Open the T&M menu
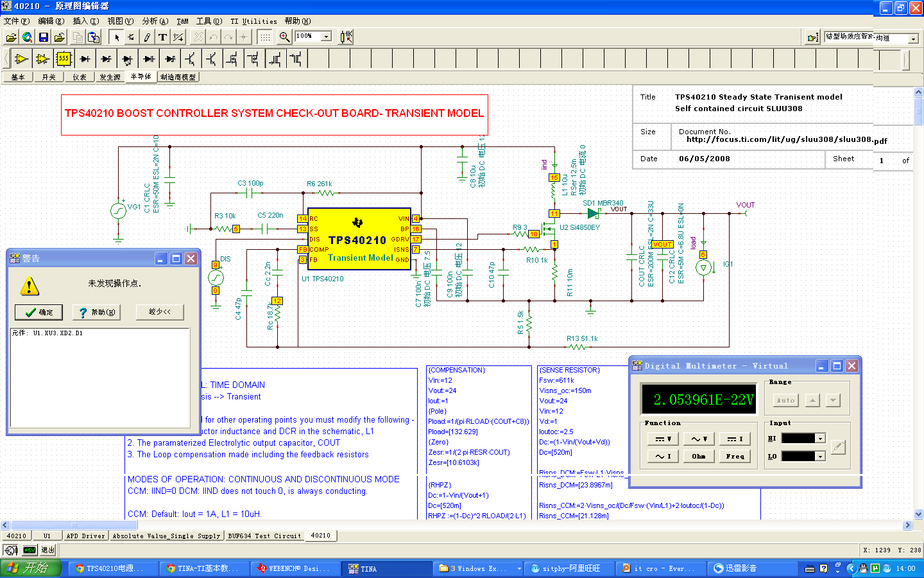The height and width of the screenshot is (578, 924). pyautogui.click(x=183, y=21)
